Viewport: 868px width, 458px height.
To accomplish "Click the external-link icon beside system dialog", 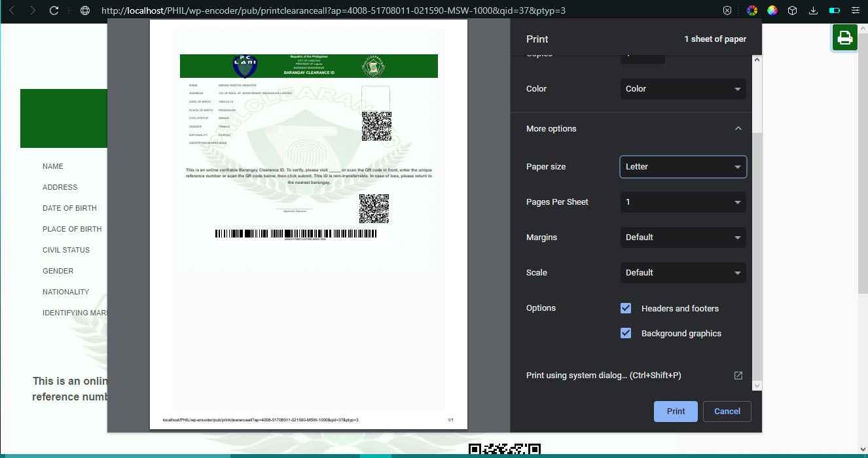I will [738, 376].
